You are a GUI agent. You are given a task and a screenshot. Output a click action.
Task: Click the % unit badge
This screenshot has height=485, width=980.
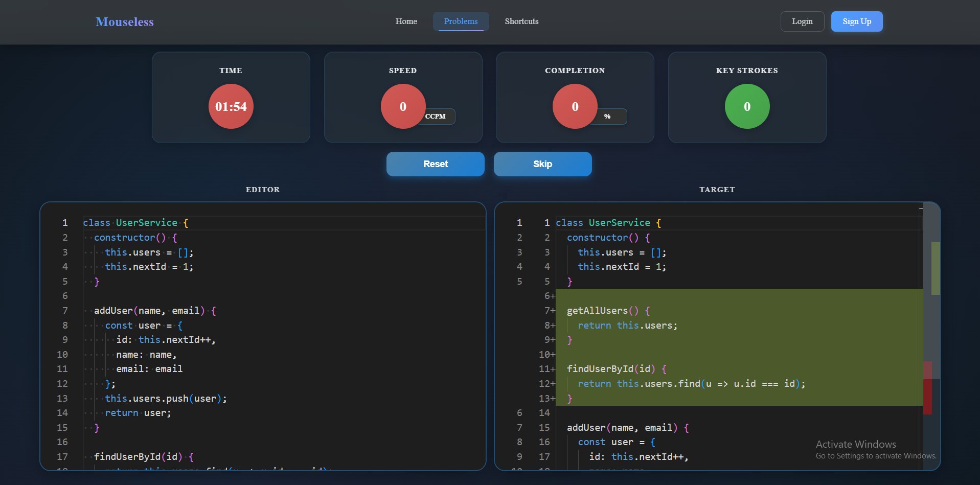point(608,117)
